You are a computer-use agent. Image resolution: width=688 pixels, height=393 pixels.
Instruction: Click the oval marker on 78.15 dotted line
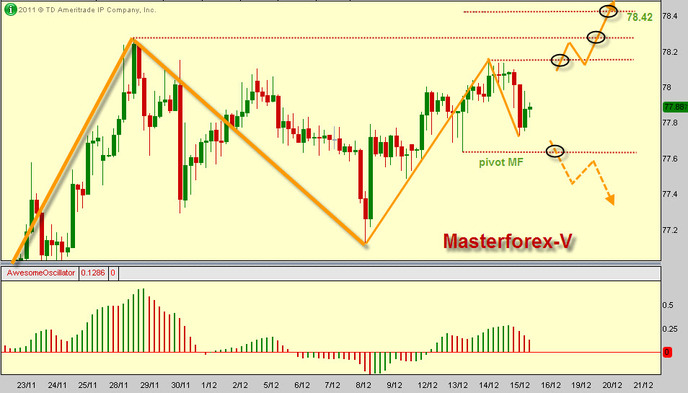click(560, 60)
